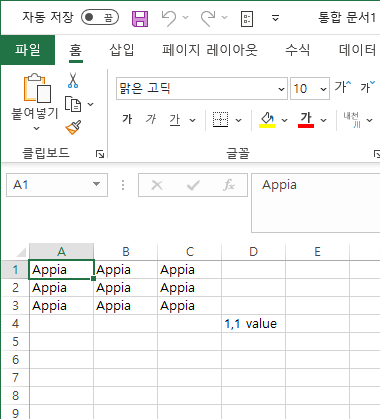380x419 pixels.
Task: Click the Insert Function fx icon
Action: (x=229, y=185)
